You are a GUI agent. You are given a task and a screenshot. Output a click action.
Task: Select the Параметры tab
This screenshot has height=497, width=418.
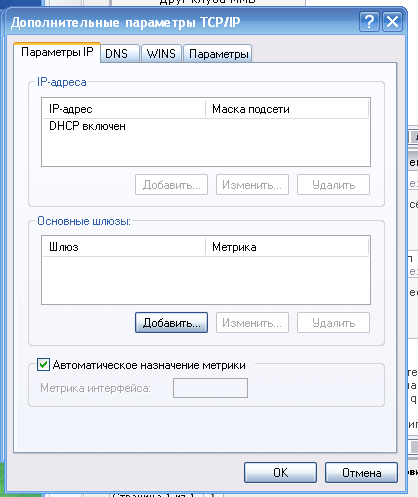pyautogui.click(x=218, y=54)
